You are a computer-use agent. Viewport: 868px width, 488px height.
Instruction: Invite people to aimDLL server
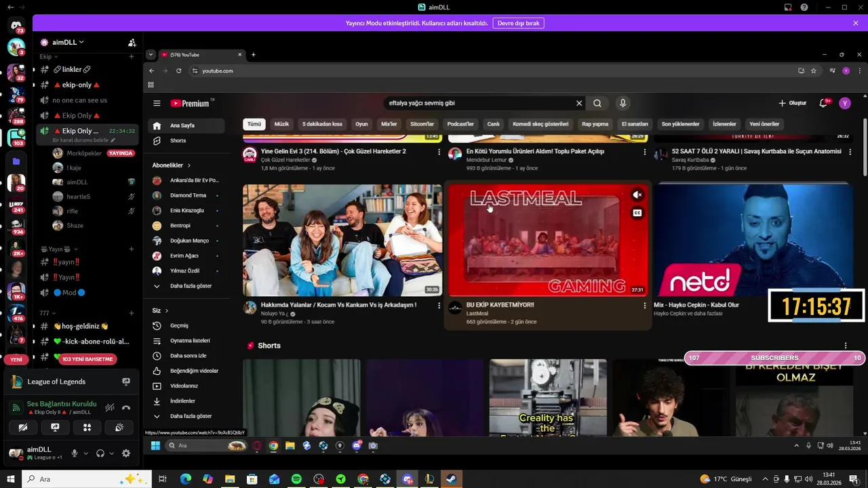point(132,42)
